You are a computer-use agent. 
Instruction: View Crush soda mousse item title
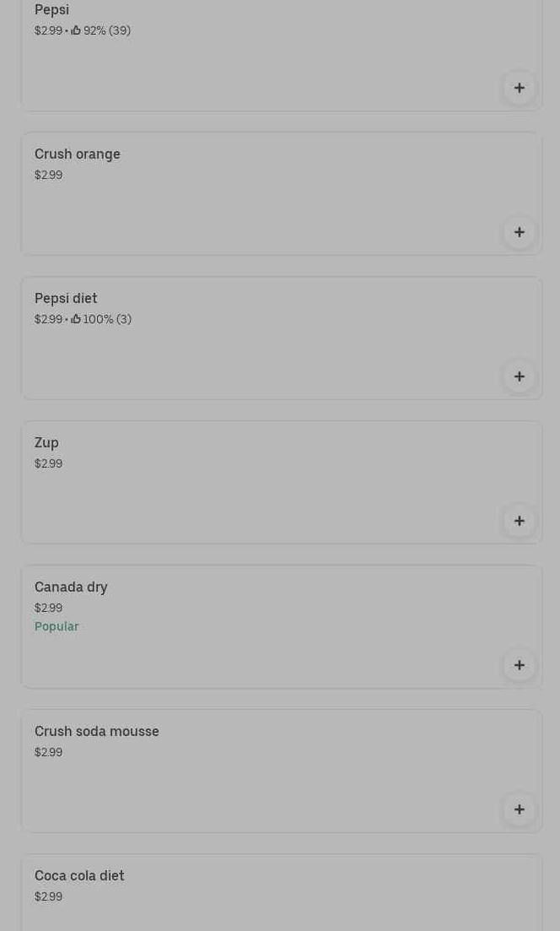(x=97, y=731)
